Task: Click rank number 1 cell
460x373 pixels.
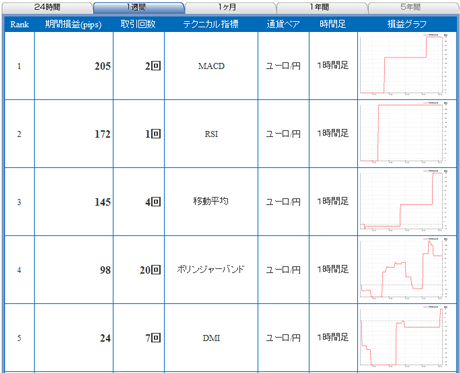Action: pos(19,66)
